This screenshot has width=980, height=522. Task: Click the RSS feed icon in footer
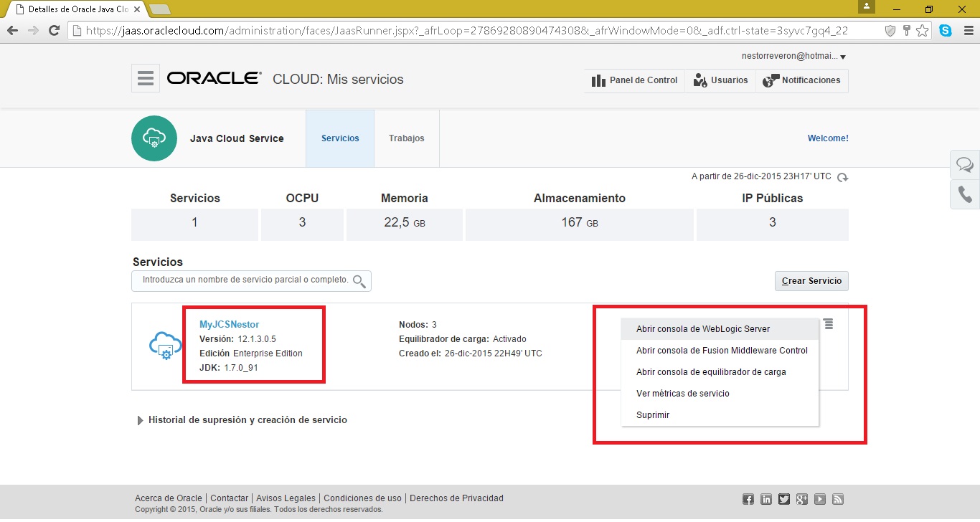[x=837, y=499]
